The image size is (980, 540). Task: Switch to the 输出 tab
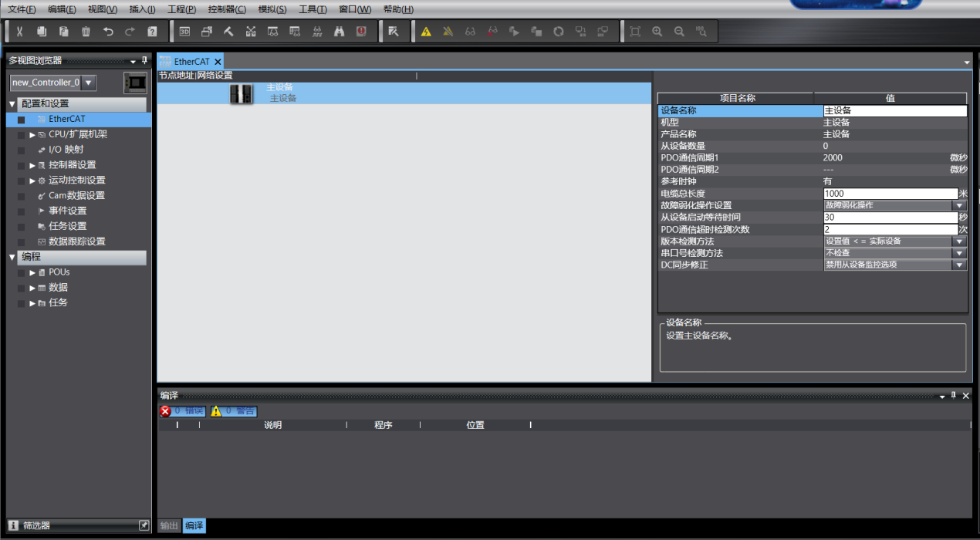(x=169, y=525)
